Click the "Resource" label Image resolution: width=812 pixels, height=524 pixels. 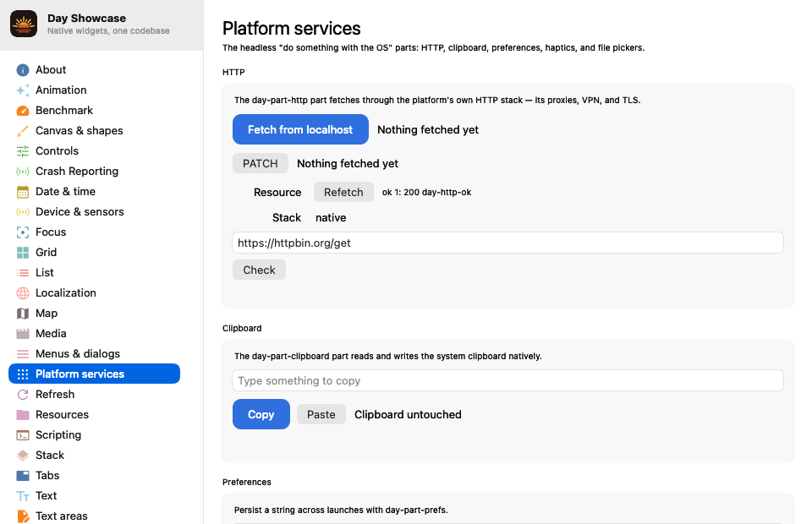[x=277, y=193]
